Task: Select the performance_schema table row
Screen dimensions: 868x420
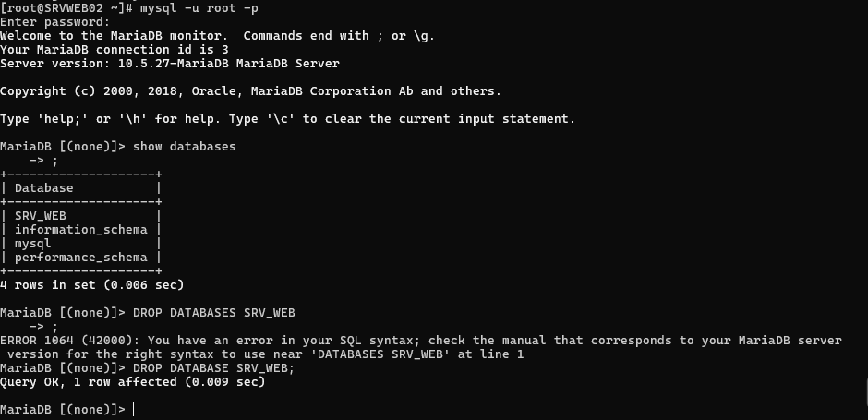Action: (x=81, y=258)
